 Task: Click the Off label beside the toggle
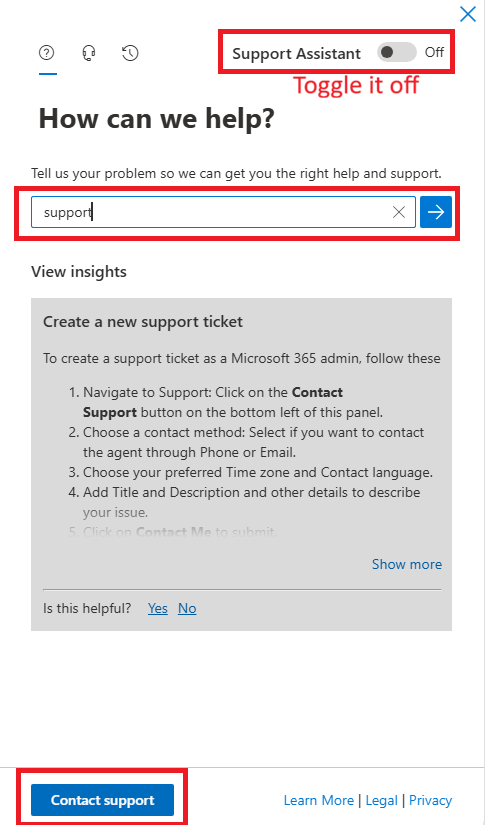[x=434, y=52]
